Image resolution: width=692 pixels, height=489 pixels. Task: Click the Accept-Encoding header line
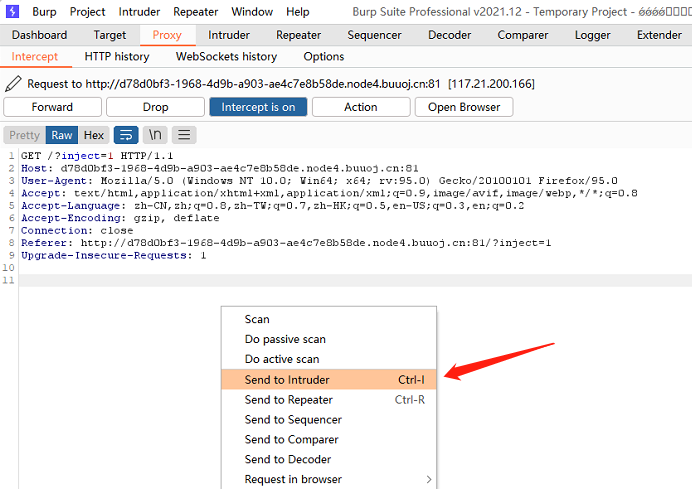pyautogui.click(x=120, y=218)
